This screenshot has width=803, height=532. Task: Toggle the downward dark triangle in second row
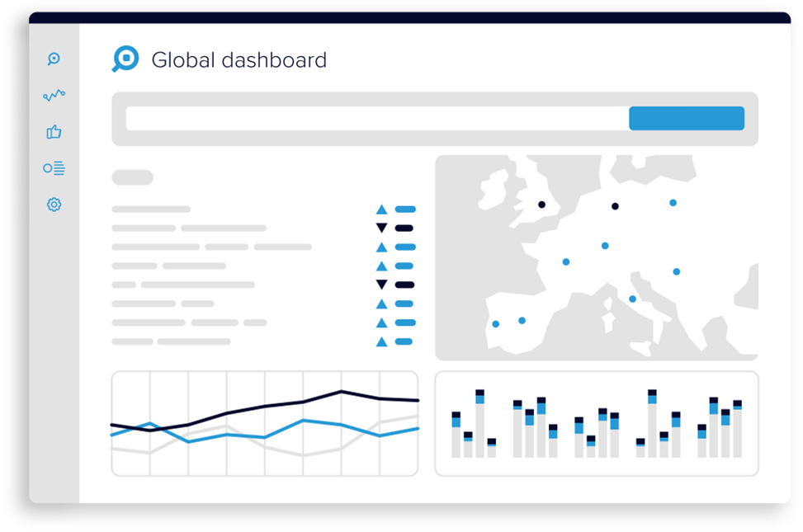[x=381, y=227]
